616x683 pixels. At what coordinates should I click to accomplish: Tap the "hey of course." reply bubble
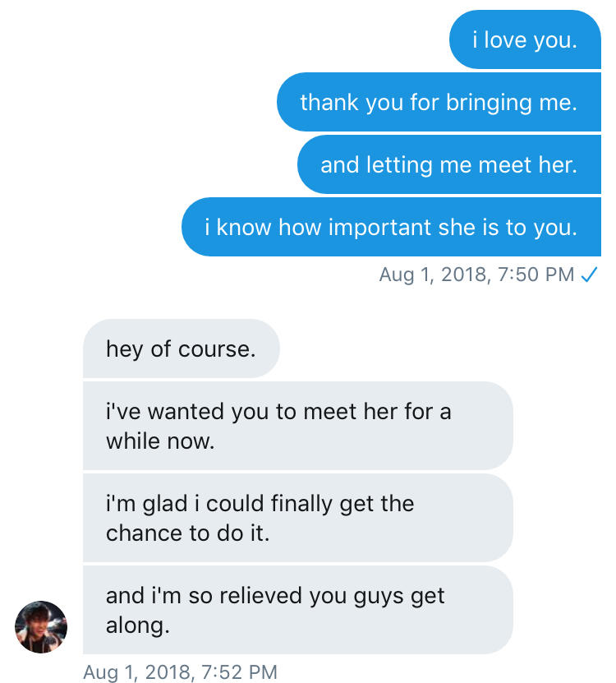point(181,348)
